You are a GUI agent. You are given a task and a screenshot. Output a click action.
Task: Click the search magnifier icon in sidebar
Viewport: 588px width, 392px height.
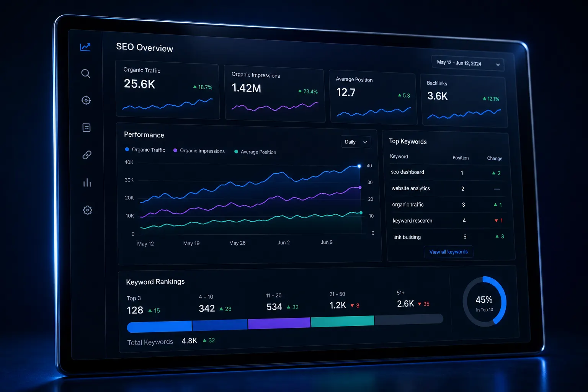click(86, 73)
